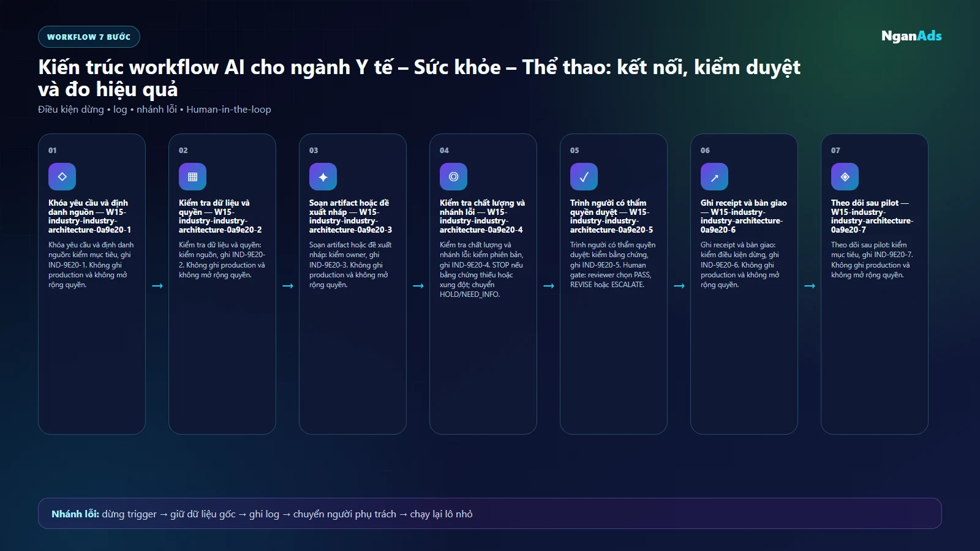Click step number label '07'
Viewport: 980px width, 551px height.
click(x=835, y=151)
